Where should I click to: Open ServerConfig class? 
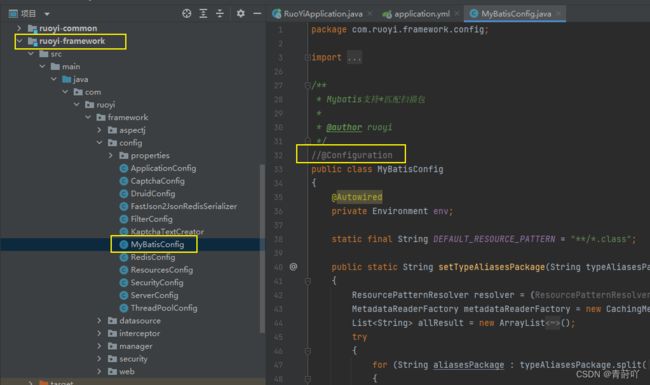154,295
